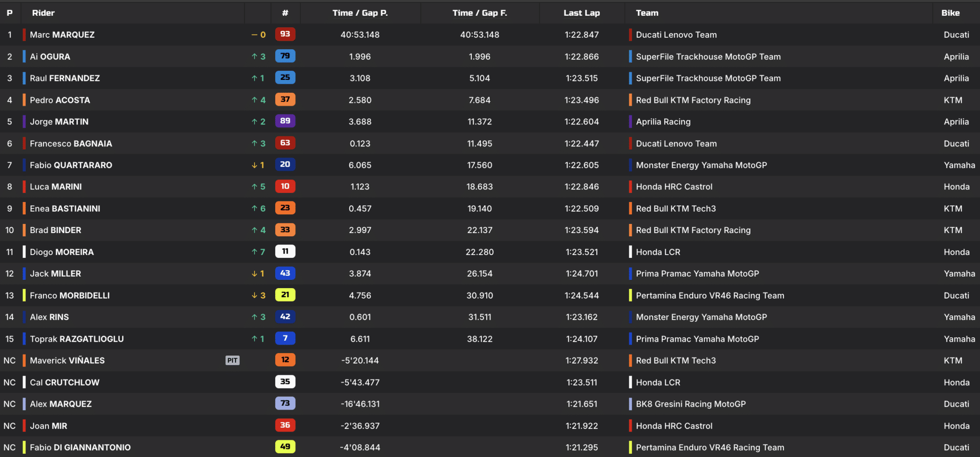Sort by Time / Gap P. column header
Viewport: 980px width, 457px height.
[360, 13]
